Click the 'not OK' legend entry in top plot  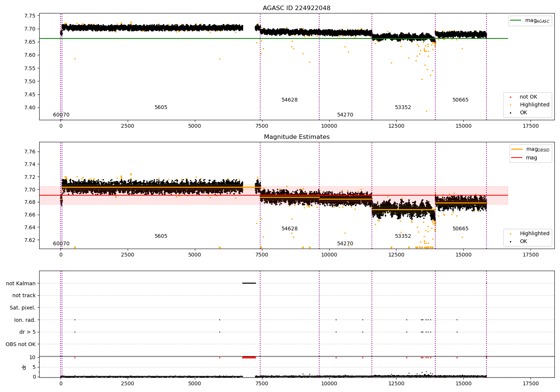click(x=528, y=97)
